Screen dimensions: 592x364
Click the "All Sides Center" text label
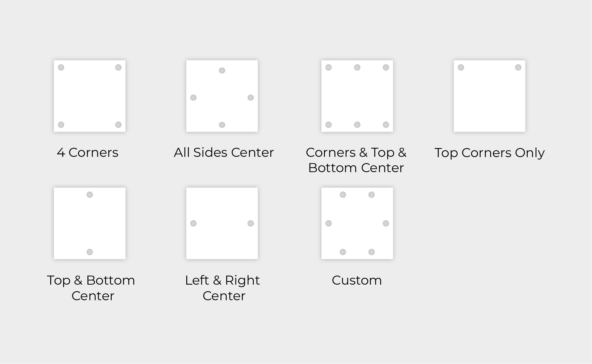click(x=224, y=152)
